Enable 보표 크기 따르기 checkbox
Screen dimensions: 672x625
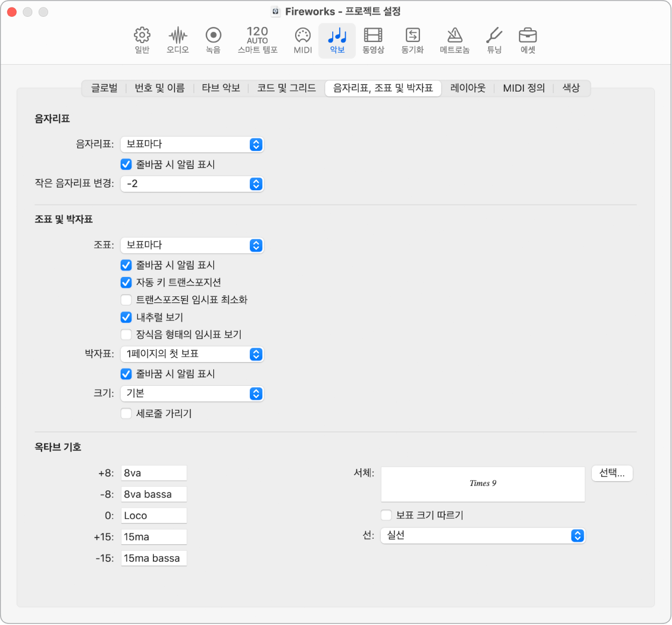click(386, 515)
